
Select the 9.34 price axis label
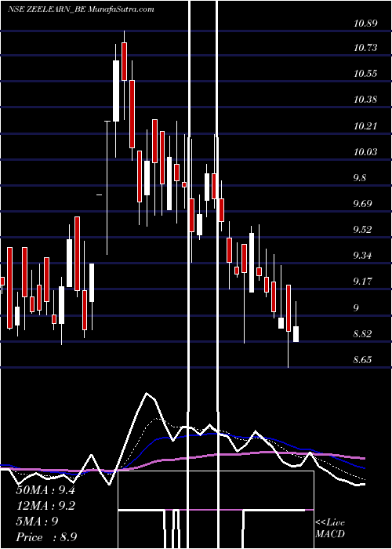pos(362,256)
